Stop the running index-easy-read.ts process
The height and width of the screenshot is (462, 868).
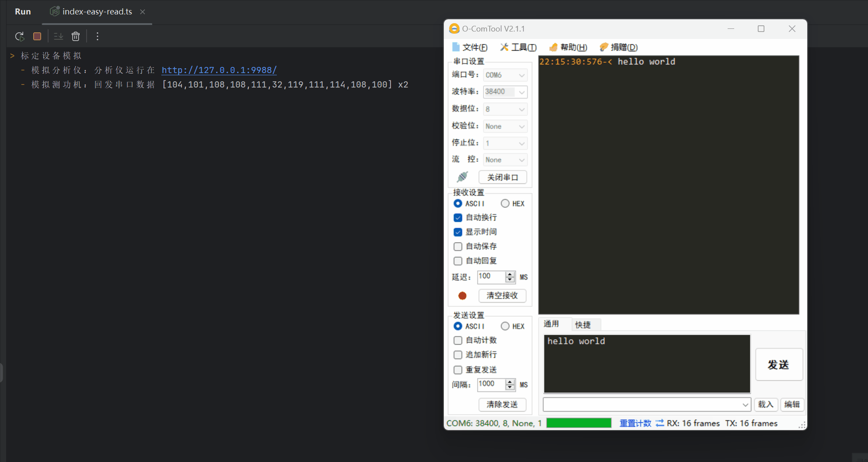click(x=37, y=36)
